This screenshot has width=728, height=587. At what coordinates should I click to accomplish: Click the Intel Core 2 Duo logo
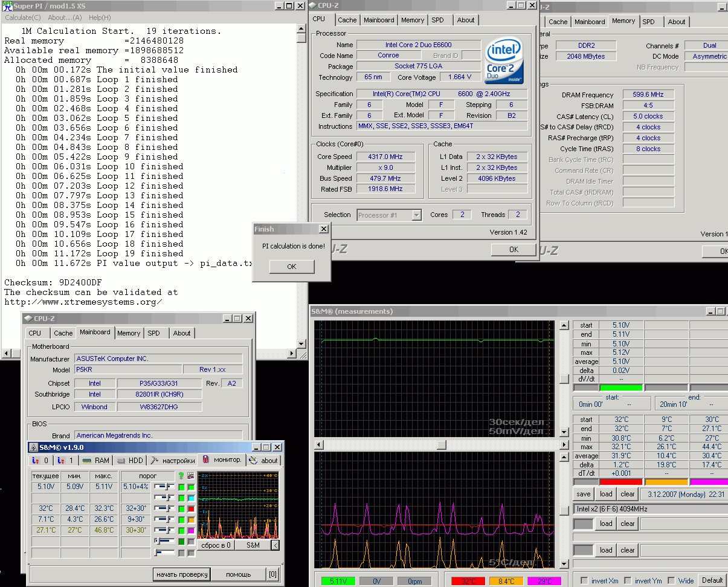tap(504, 60)
